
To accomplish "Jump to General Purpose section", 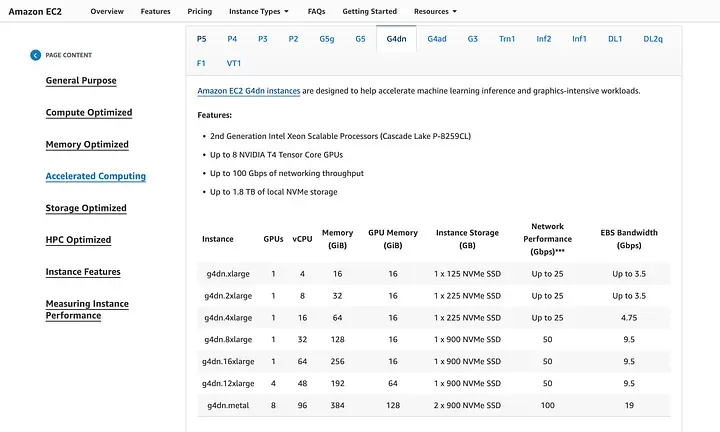I will (81, 81).
